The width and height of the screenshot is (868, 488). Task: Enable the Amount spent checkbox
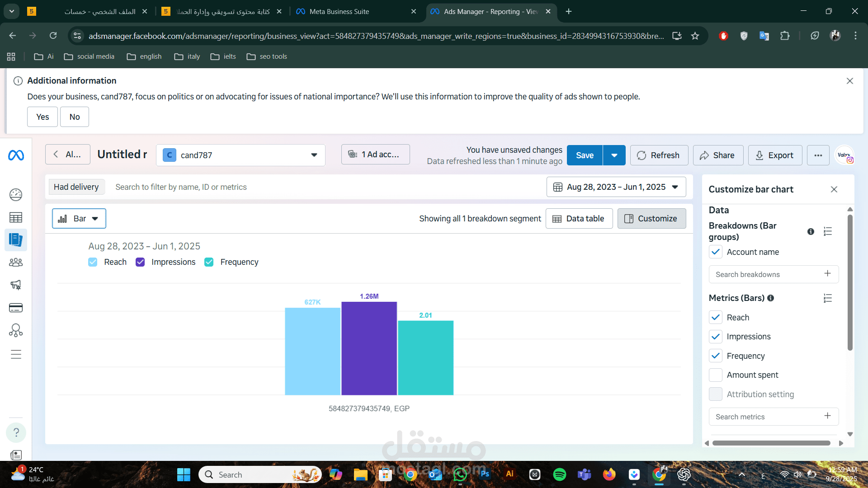point(716,375)
